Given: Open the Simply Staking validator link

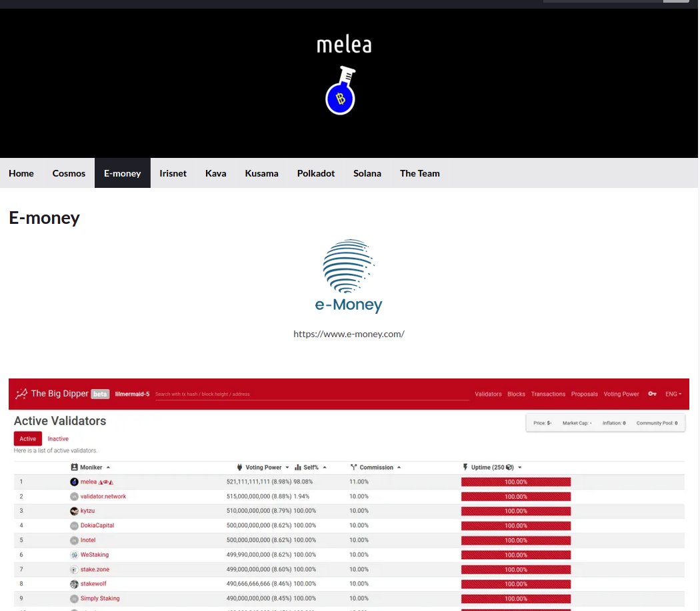Looking at the screenshot, I should [100, 598].
